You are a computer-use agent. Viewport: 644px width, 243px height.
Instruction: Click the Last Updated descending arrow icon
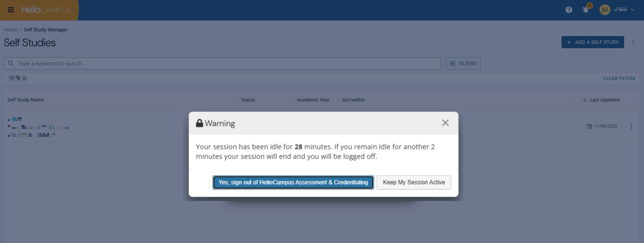(584, 100)
